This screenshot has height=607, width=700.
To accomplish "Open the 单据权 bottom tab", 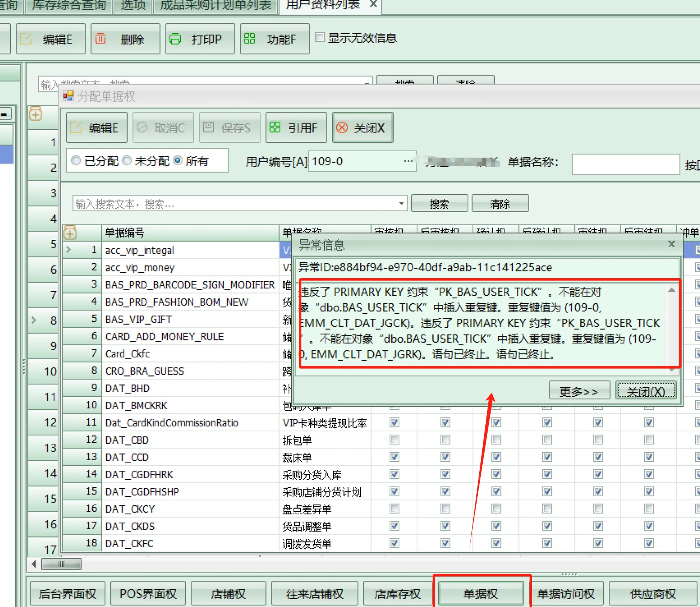I will [x=481, y=593].
